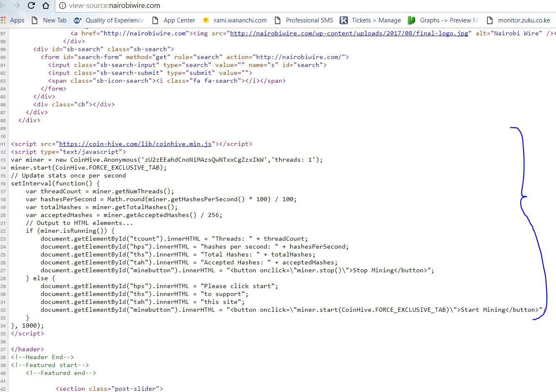The width and height of the screenshot is (556, 392).
Task: Click the 'var miner = new CoinHive.Anonymous' line
Action: (166, 160)
